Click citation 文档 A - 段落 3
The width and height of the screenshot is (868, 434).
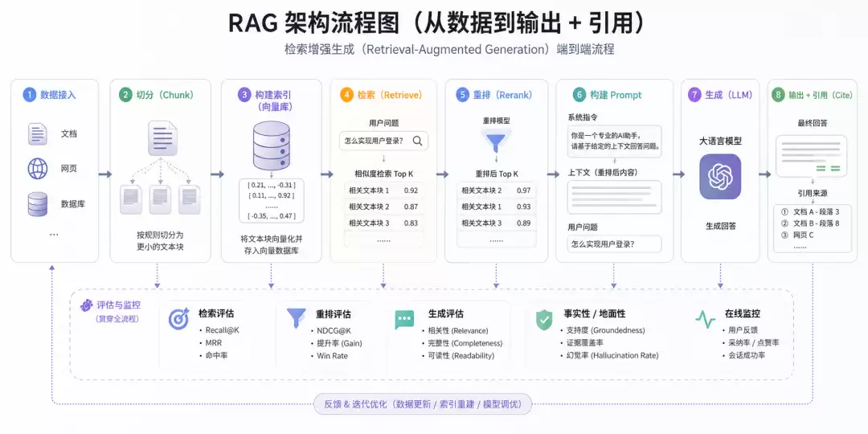810,211
